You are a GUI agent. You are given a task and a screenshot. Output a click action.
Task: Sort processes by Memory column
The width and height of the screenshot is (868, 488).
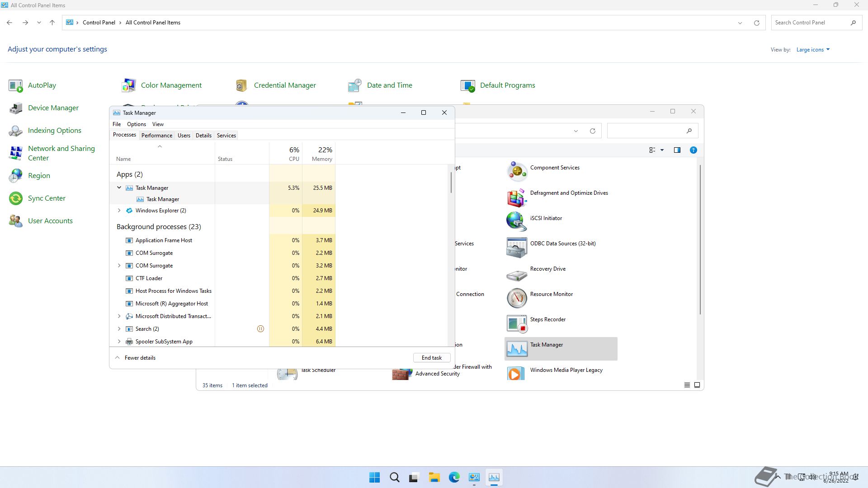(x=319, y=154)
